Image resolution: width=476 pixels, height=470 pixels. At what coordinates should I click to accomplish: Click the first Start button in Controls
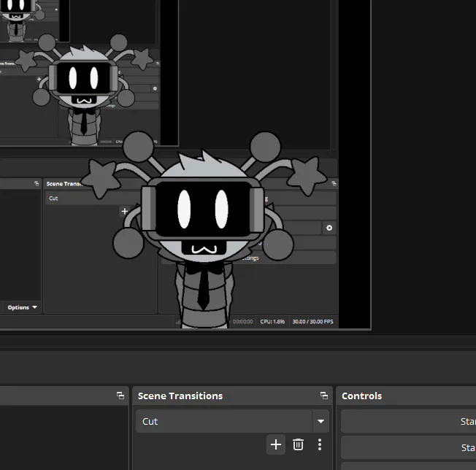click(x=409, y=421)
